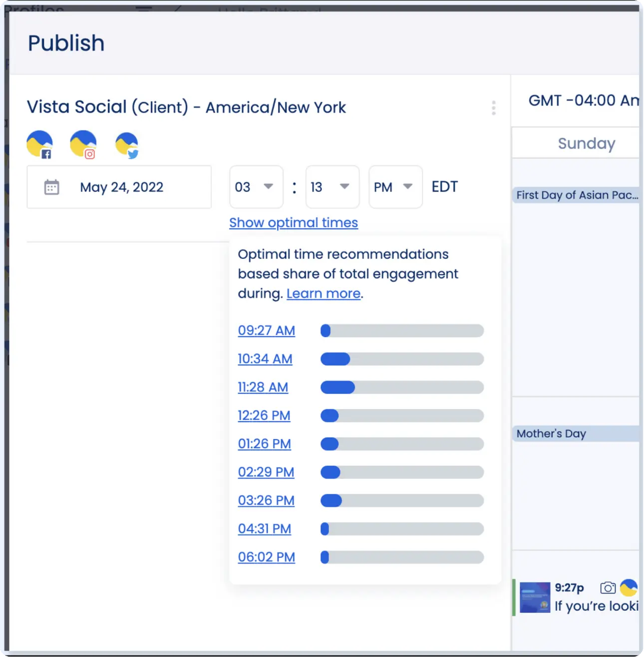Screen dimensions: 644x657
Task: Select the 09:27 AM optimal time
Action: point(266,330)
